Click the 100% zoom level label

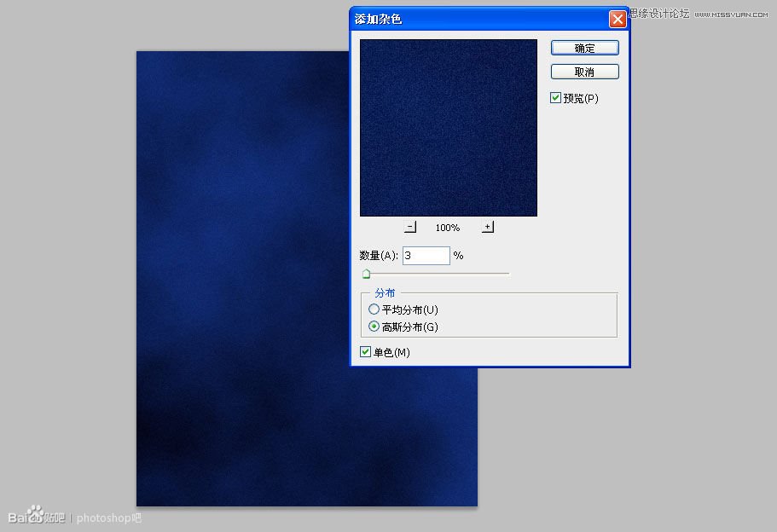447,228
